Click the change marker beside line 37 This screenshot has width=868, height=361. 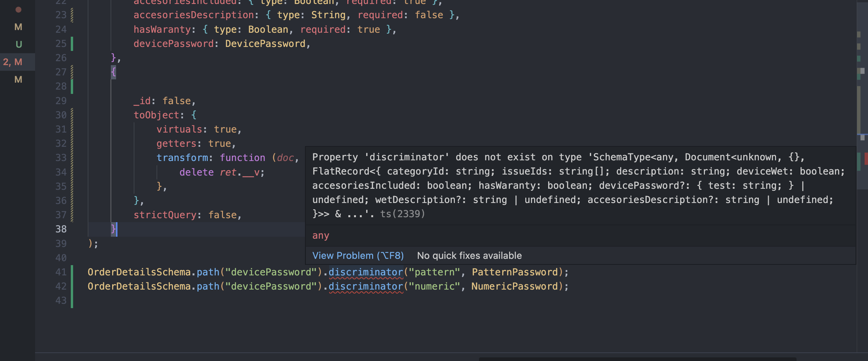point(72,215)
